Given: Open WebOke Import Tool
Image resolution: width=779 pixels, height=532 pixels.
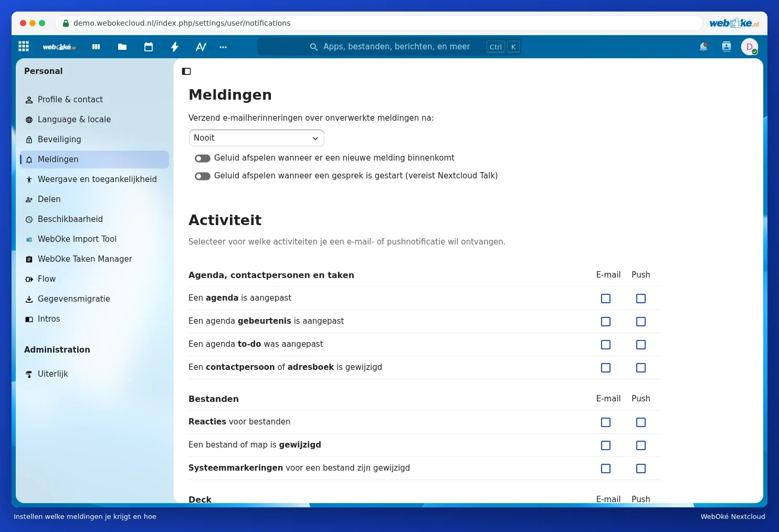Looking at the screenshot, I should [94, 239].
